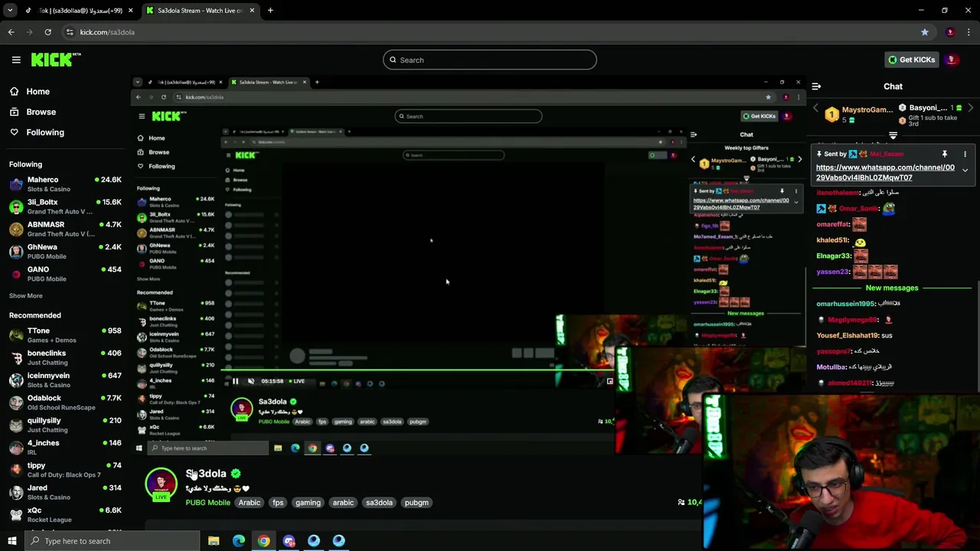Switch to Chrome in the taskbar
Viewport: 980px width, 551px height.
[263, 541]
